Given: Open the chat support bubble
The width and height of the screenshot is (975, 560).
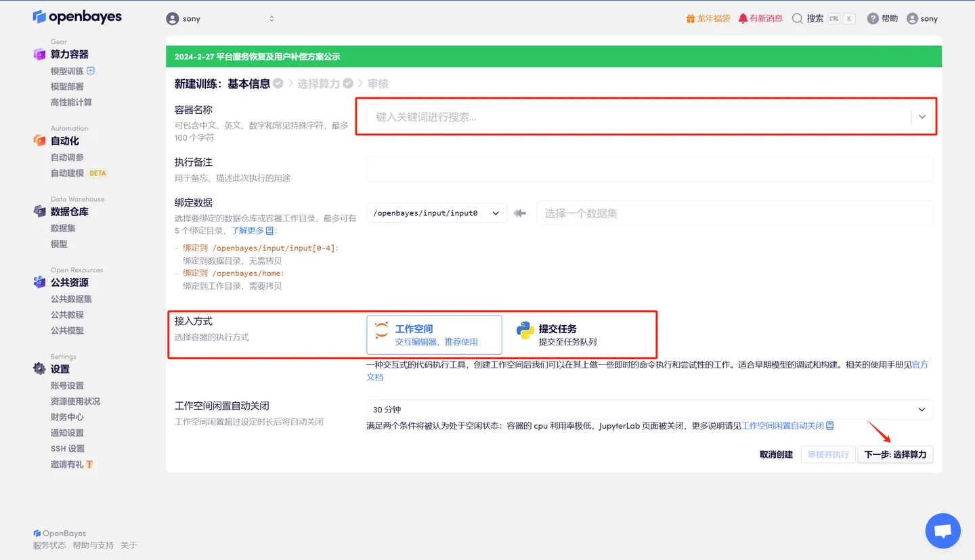Looking at the screenshot, I should tap(942, 530).
